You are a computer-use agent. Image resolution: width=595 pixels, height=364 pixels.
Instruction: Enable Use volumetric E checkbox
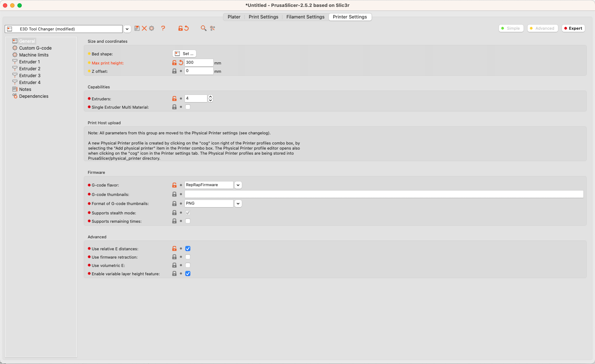pos(188,265)
